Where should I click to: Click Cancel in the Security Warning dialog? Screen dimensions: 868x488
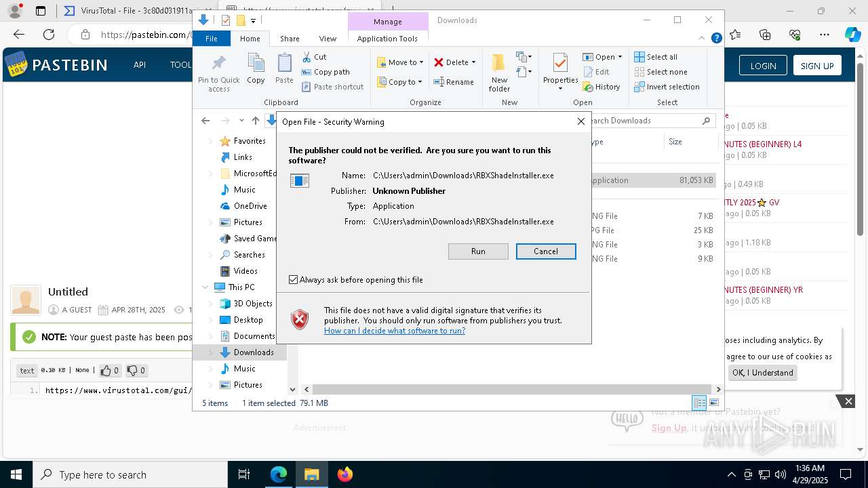coord(546,251)
